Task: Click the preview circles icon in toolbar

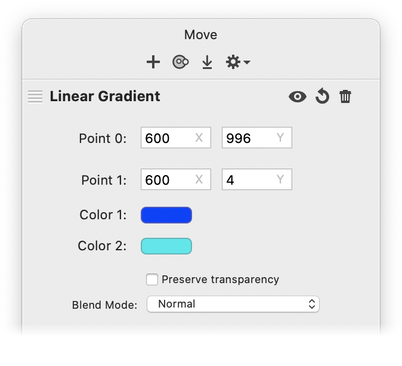Action: 180,62
